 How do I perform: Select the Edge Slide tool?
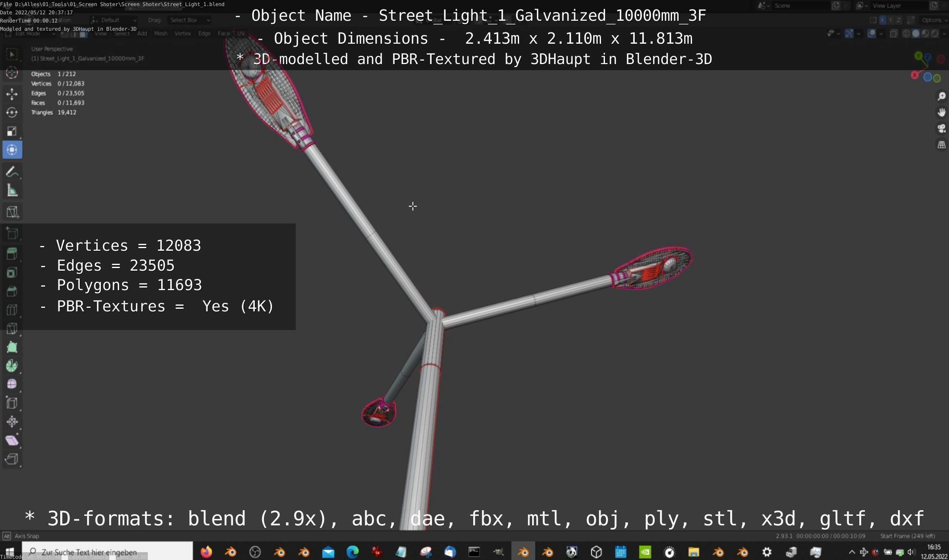[12, 403]
